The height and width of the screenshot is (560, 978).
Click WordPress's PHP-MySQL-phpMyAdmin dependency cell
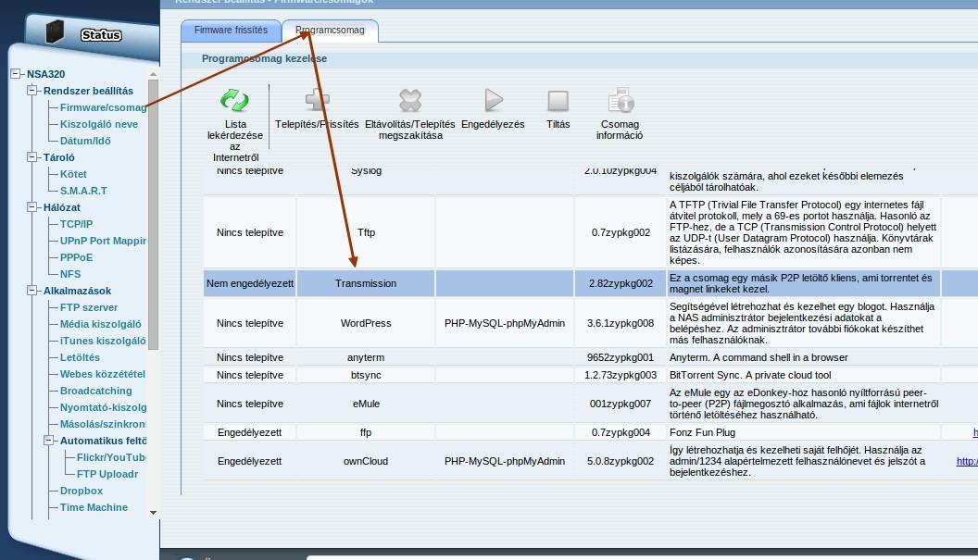[x=505, y=323]
